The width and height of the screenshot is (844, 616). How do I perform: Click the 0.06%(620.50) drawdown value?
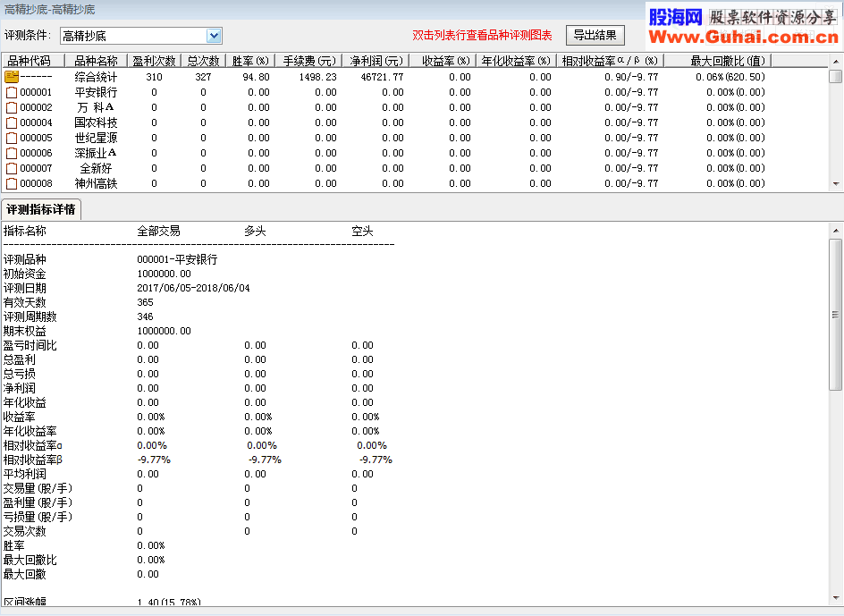[x=730, y=77]
